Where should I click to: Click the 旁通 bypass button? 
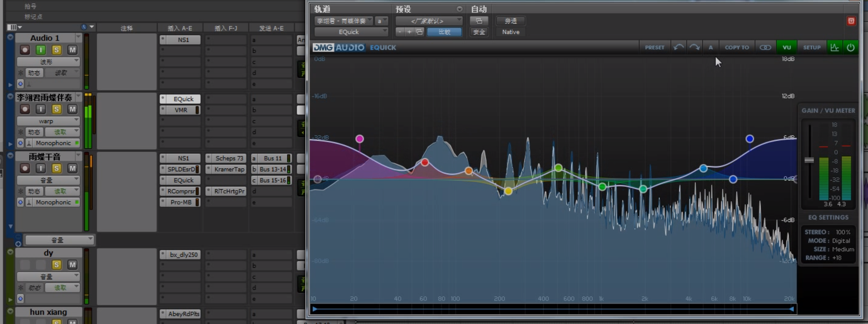(510, 21)
